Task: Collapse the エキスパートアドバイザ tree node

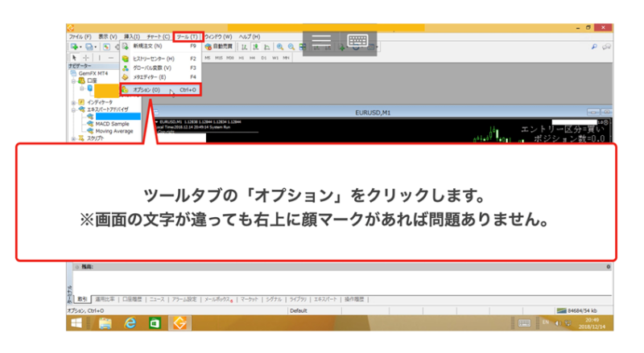Action: coord(73,109)
